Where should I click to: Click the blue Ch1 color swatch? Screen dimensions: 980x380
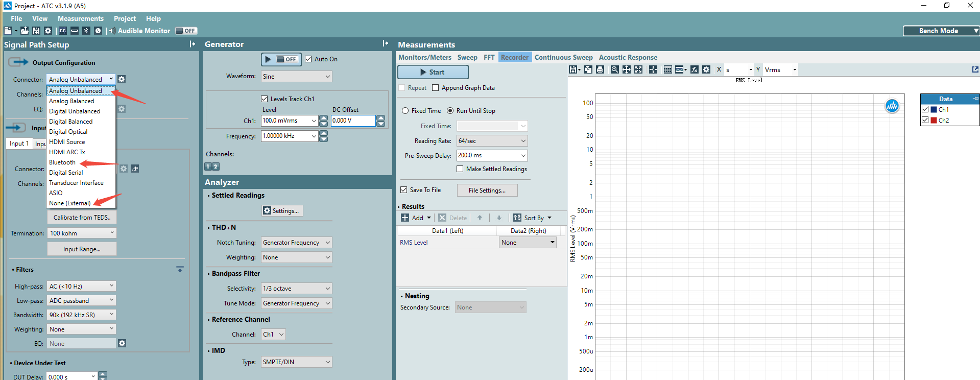[x=934, y=110]
